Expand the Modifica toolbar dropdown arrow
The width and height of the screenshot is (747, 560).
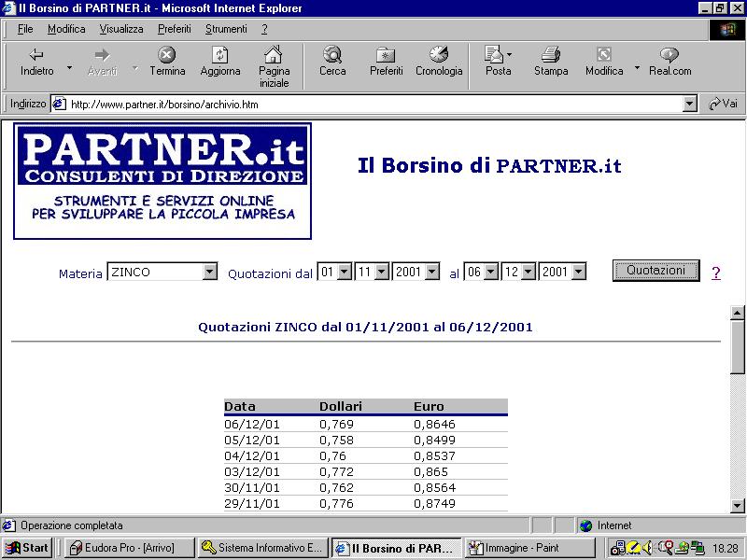[x=637, y=67]
